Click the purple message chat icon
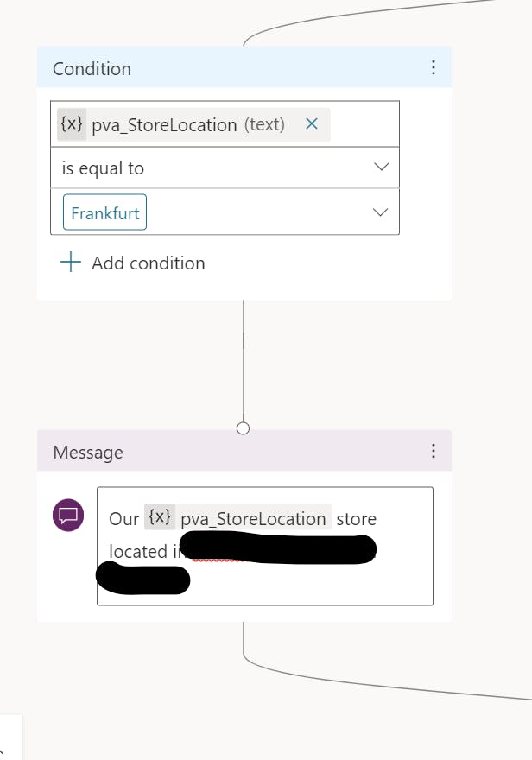This screenshot has width=532, height=760. pyautogui.click(x=68, y=516)
